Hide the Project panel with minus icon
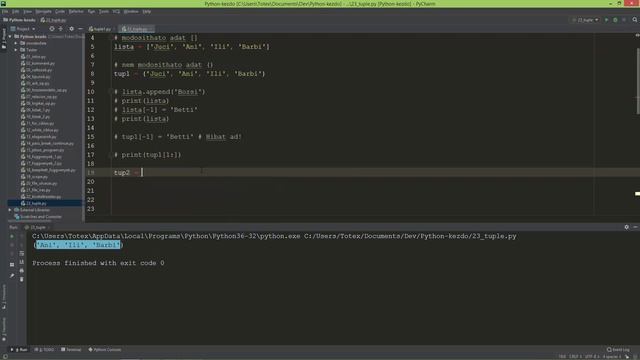Image resolution: width=640 pixels, height=360 pixels. tap(80, 29)
